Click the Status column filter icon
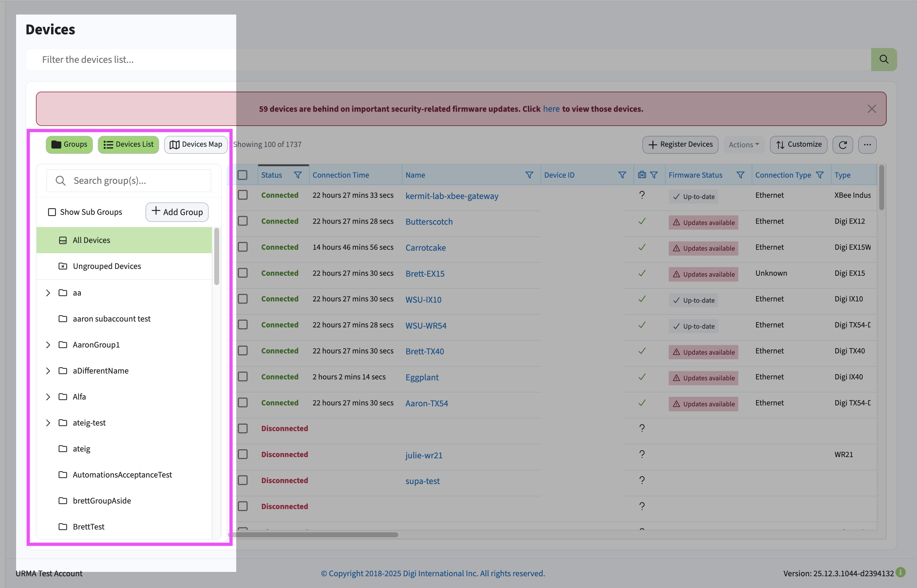This screenshot has height=588, width=917. tap(298, 175)
